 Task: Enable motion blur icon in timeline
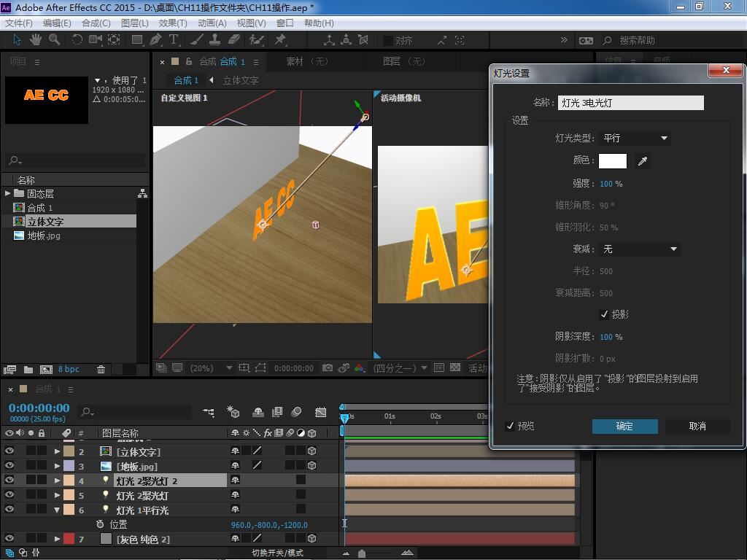pyautogui.click(x=296, y=412)
